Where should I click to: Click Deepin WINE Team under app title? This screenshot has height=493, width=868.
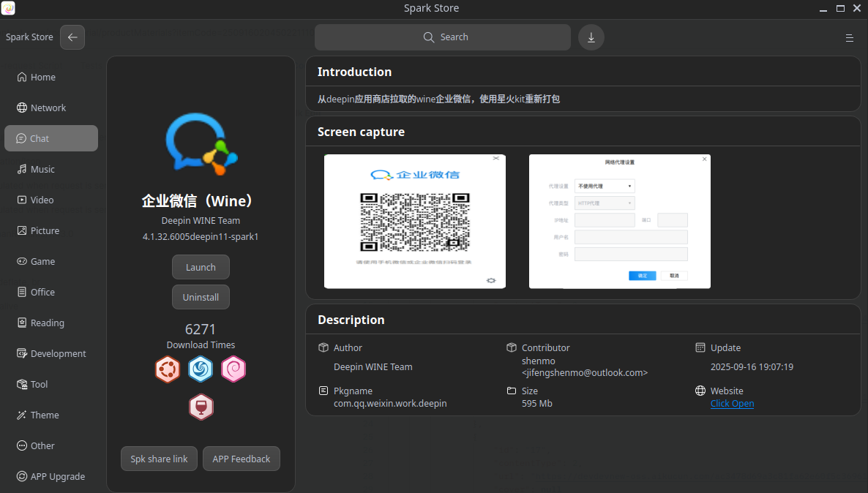(201, 220)
